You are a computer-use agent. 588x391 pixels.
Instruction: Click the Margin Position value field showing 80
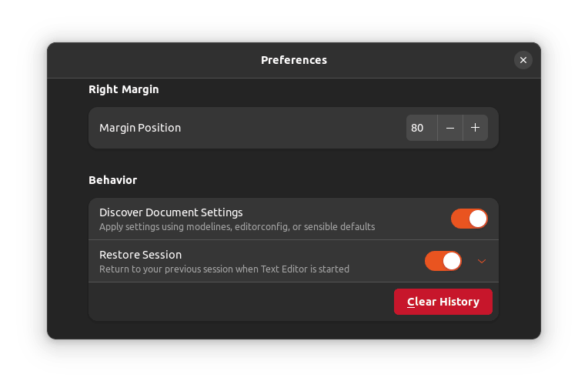pos(421,128)
